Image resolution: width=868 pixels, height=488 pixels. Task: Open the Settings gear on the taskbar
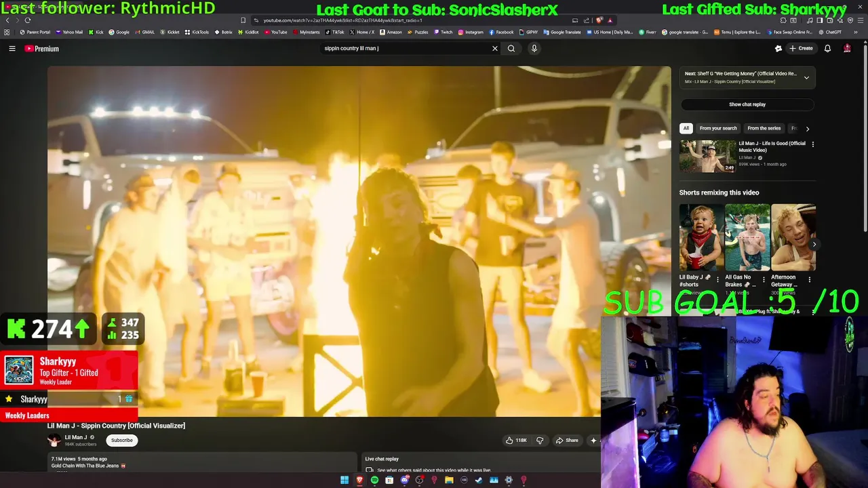pyautogui.click(x=509, y=481)
